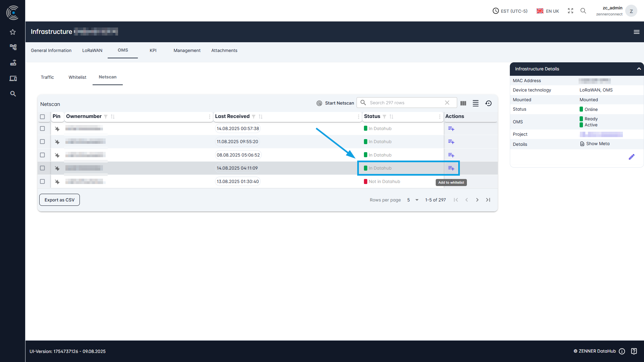The image size is (644, 362).
Task: Switch to the Whitelist tab
Action: coord(77,77)
